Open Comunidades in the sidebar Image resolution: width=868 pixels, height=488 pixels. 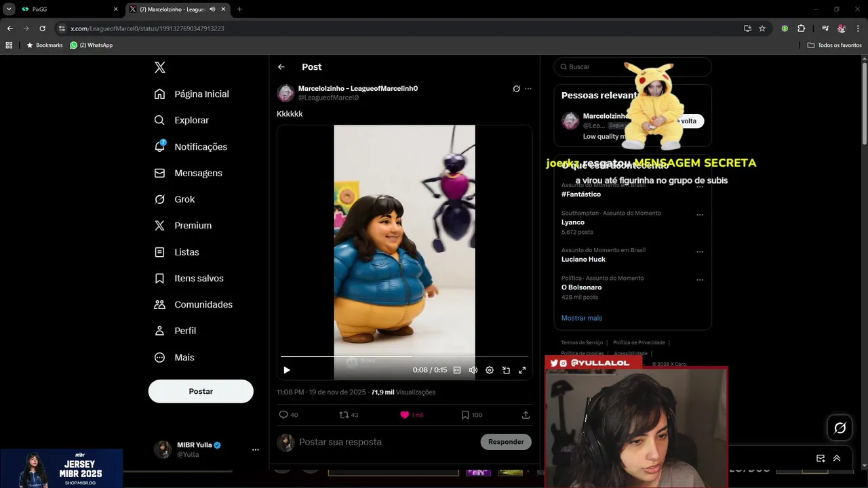(193, 304)
